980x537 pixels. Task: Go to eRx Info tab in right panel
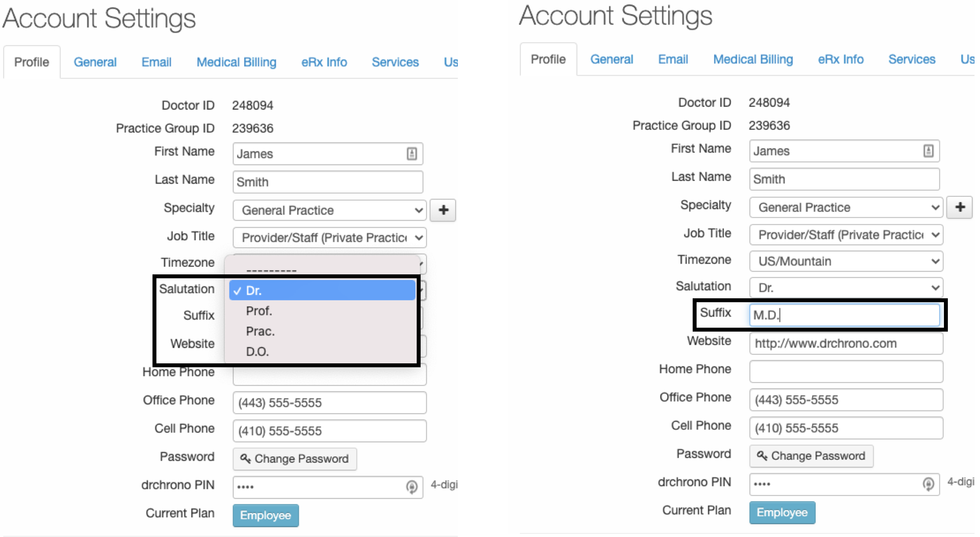click(x=841, y=59)
